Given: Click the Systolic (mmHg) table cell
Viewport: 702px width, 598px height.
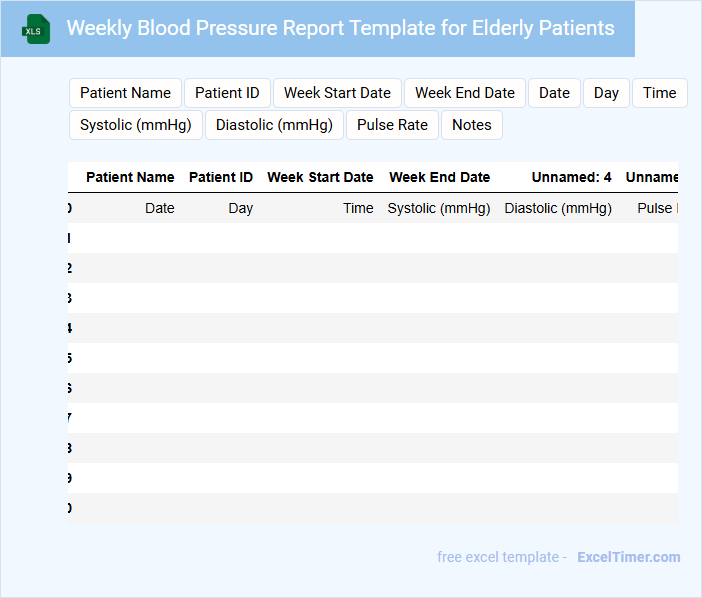Looking at the screenshot, I should [x=438, y=208].
